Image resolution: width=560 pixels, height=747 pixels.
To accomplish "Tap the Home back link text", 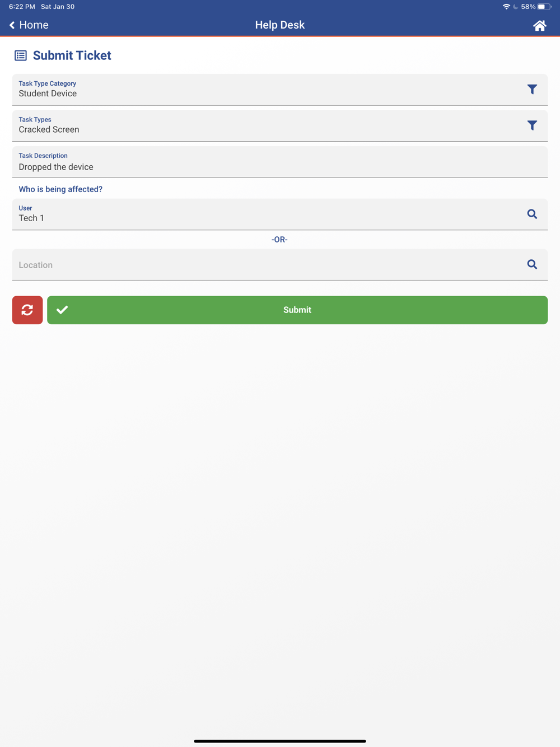I will 34,25.
